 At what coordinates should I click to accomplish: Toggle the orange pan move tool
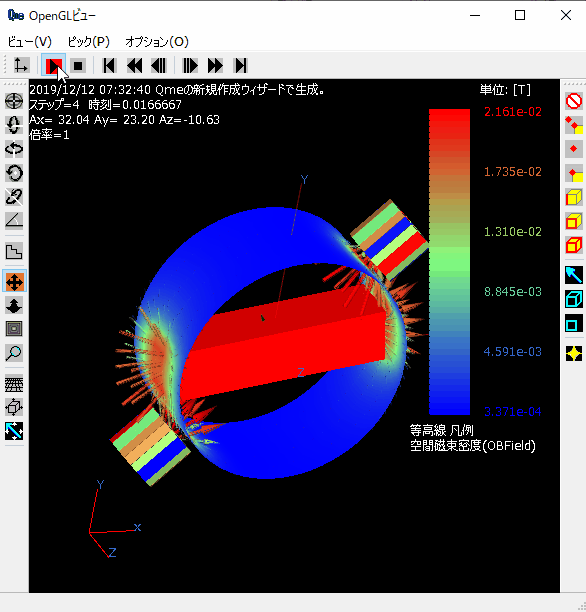tap(14, 281)
